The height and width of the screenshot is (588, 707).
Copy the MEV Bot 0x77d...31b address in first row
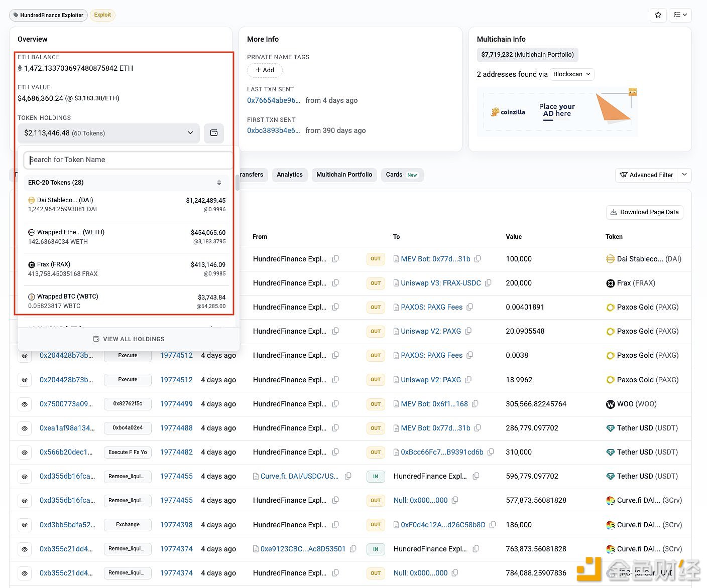tap(478, 259)
